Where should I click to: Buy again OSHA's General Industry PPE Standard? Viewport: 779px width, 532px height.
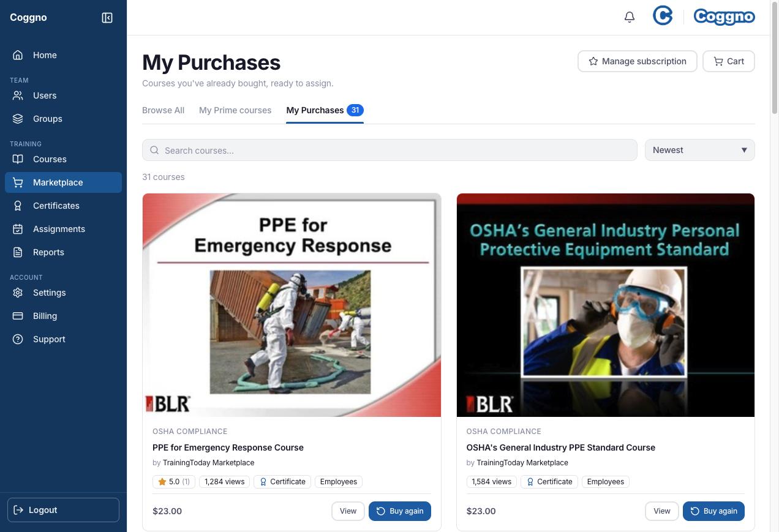713,511
